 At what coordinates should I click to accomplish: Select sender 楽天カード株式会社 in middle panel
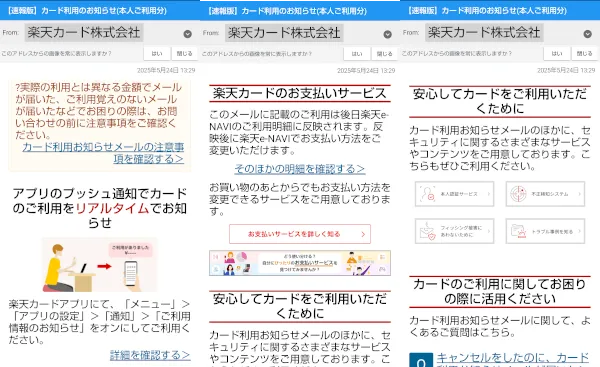(x=284, y=33)
